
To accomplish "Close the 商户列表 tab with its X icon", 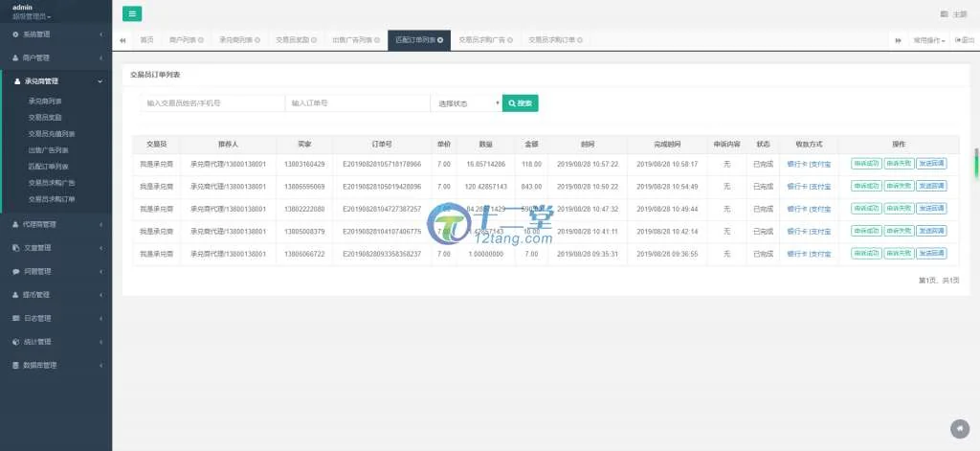I will click(x=204, y=40).
